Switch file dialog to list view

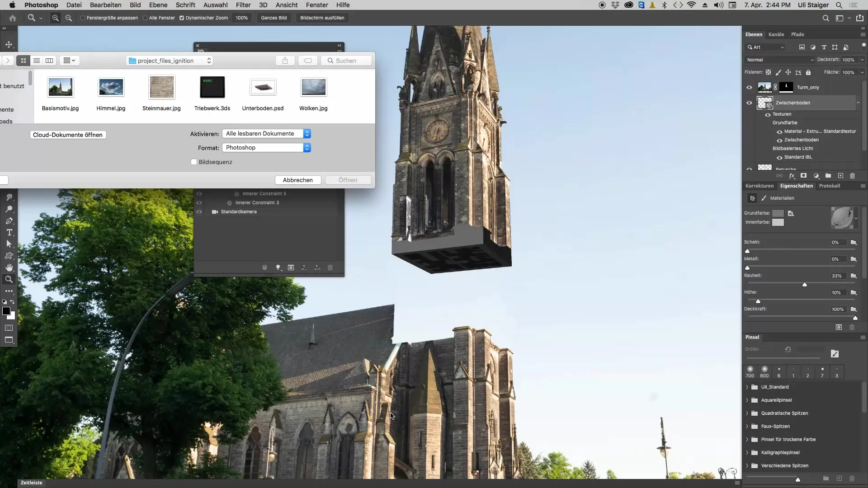point(37,61)
